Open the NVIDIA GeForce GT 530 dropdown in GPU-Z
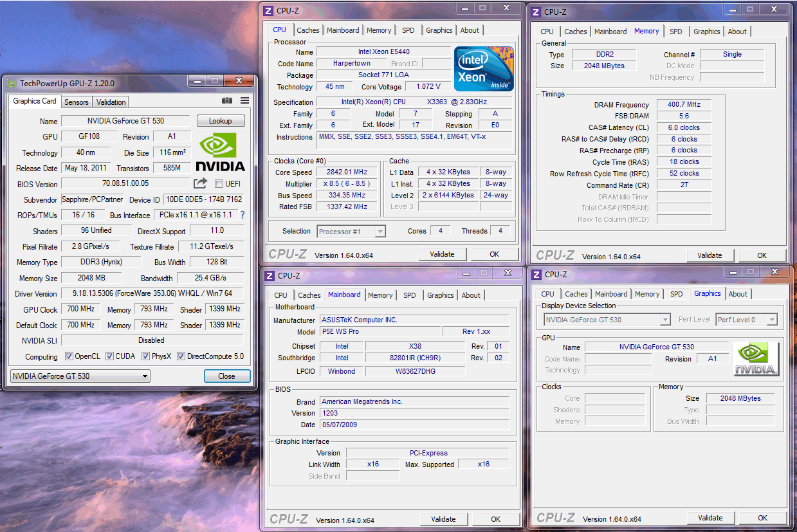 click(x=80, y=376)
